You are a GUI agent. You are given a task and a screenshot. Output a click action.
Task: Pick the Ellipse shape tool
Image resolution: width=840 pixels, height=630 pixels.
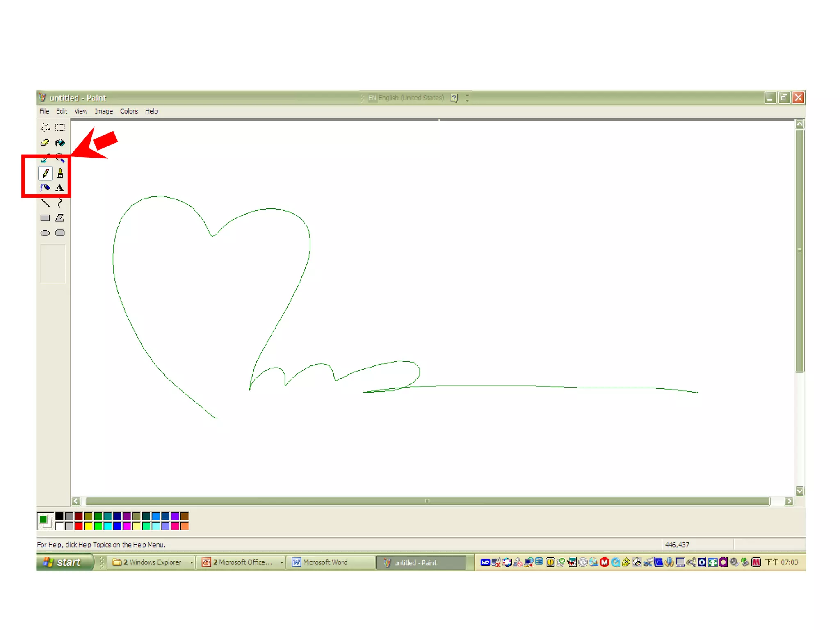click(x=45, y=233)
